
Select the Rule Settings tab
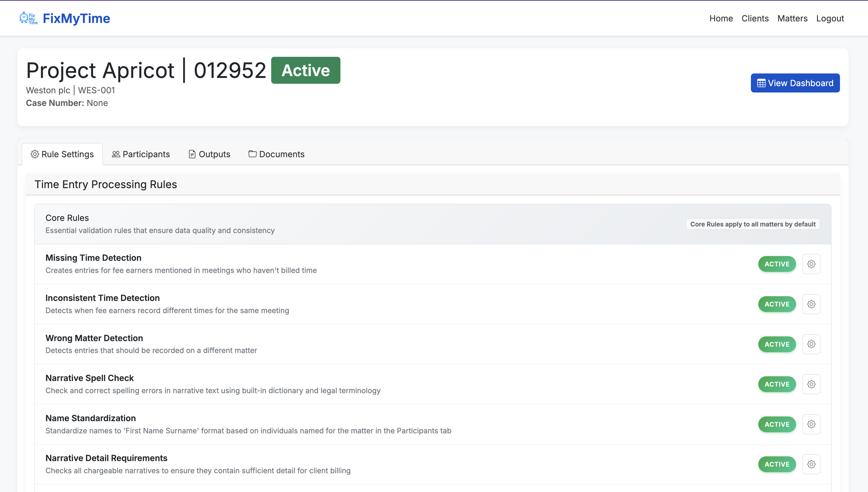click(x=62, y=154)
